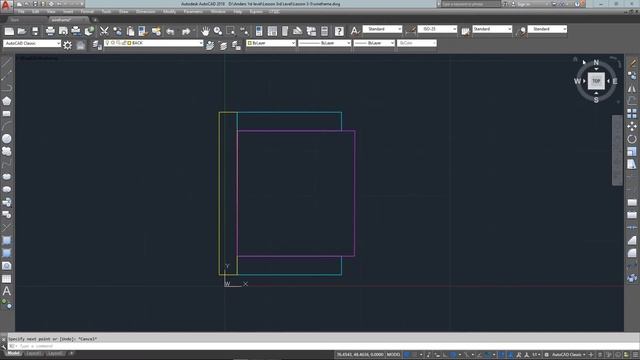This screenshot has width=640, height=360.
Task: Open the View menu
Action: [51, 12]
